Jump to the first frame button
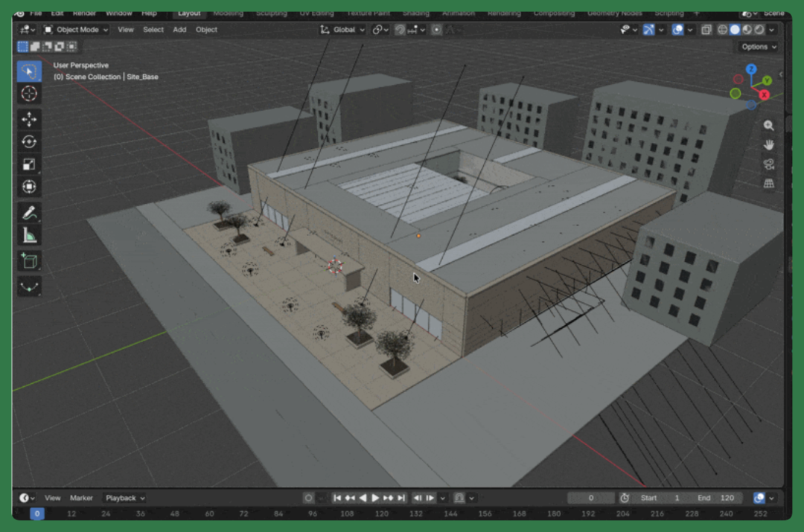 [x=337, y=499]
